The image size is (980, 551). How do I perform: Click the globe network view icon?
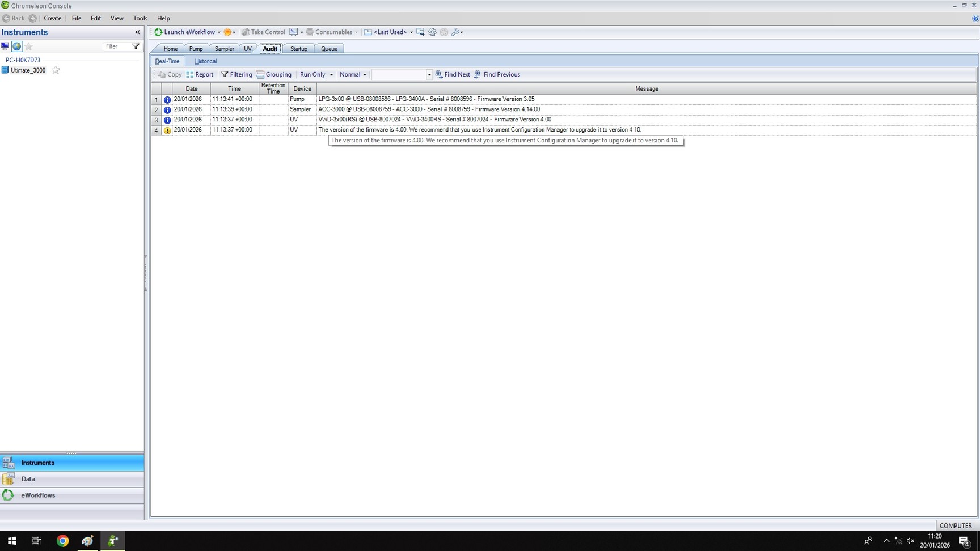(16, 46)
